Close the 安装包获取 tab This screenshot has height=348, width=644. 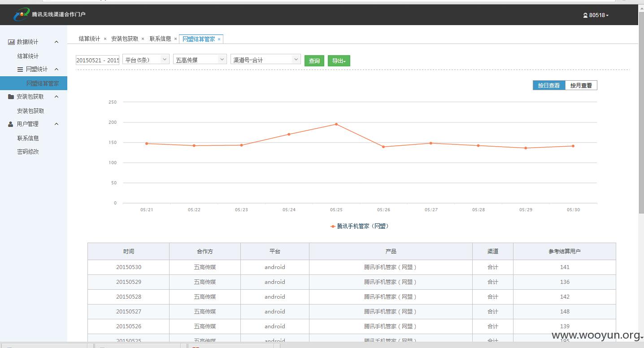143,39
